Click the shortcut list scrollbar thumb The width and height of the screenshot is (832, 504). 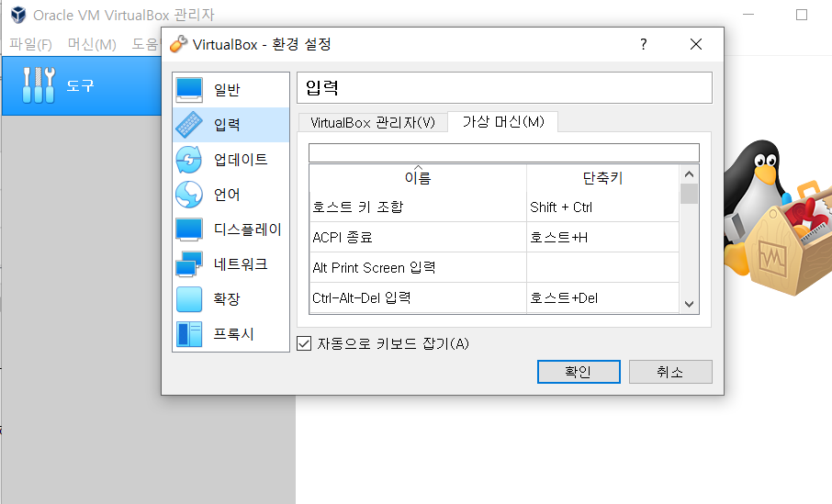click(x=689, y=194)
